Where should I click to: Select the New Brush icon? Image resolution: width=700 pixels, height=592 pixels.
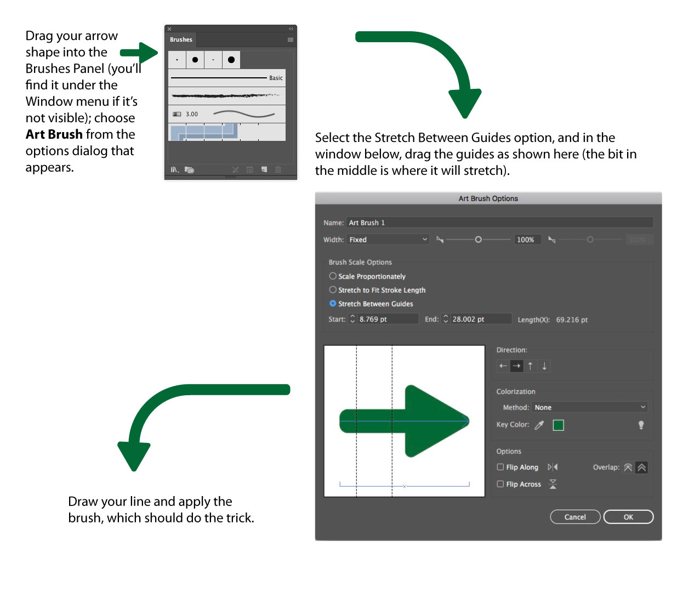click(x=264, y=170)
